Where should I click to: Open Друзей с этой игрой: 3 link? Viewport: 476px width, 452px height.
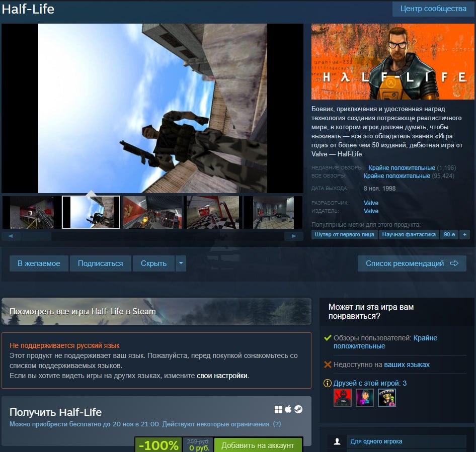tap(370, 383)
